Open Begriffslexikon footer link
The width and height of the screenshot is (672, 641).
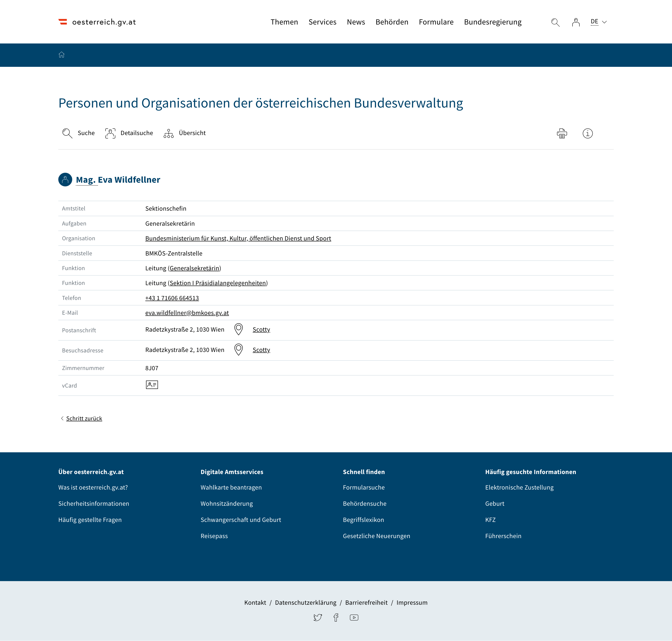coord(364,520)
